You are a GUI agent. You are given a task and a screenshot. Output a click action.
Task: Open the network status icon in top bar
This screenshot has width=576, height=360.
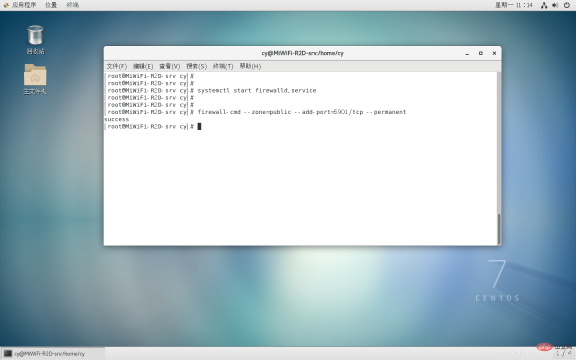click(544, 5)
